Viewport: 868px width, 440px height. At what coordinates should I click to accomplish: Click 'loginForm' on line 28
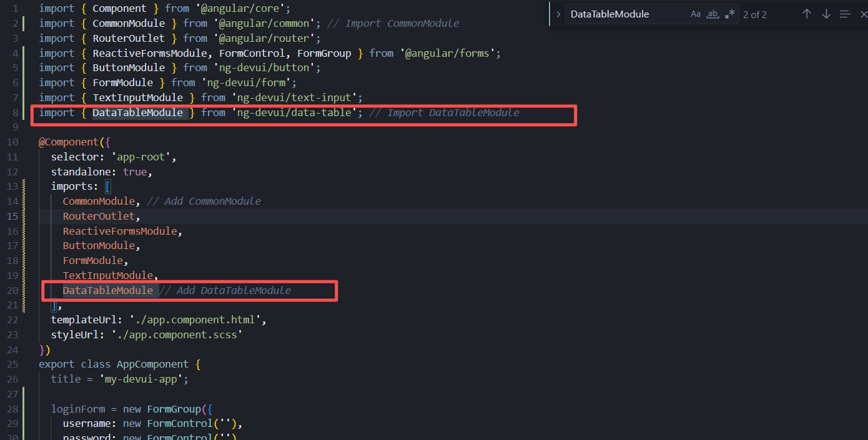[x=78, y=409]
